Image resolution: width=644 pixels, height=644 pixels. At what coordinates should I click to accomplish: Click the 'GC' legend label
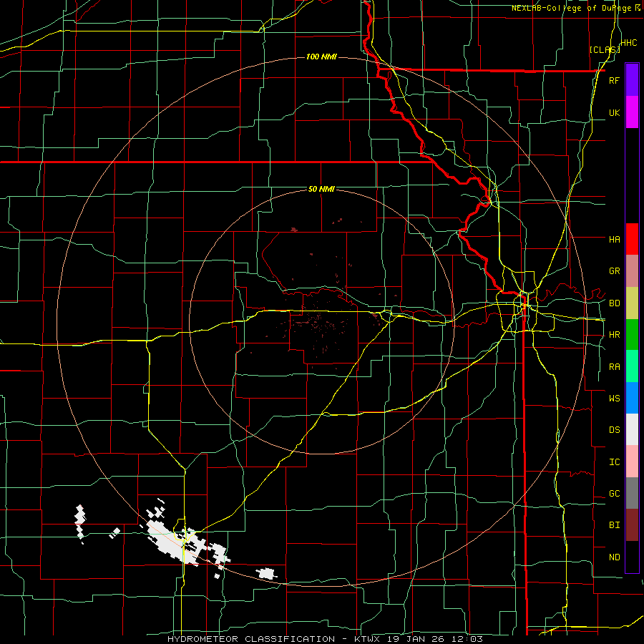point(614,494)
